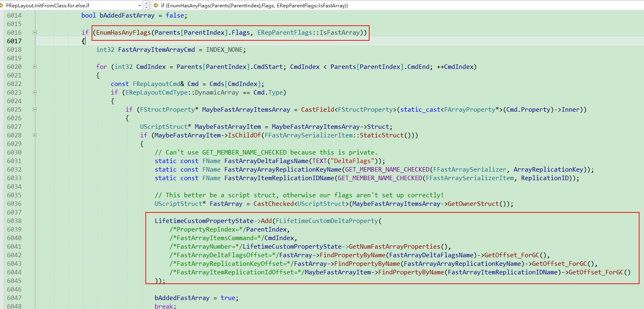
Task: Click the FastArrayDeltaFlagsOffset comment on line 6042
Action: pyautogui.click(x=224, y=255)
